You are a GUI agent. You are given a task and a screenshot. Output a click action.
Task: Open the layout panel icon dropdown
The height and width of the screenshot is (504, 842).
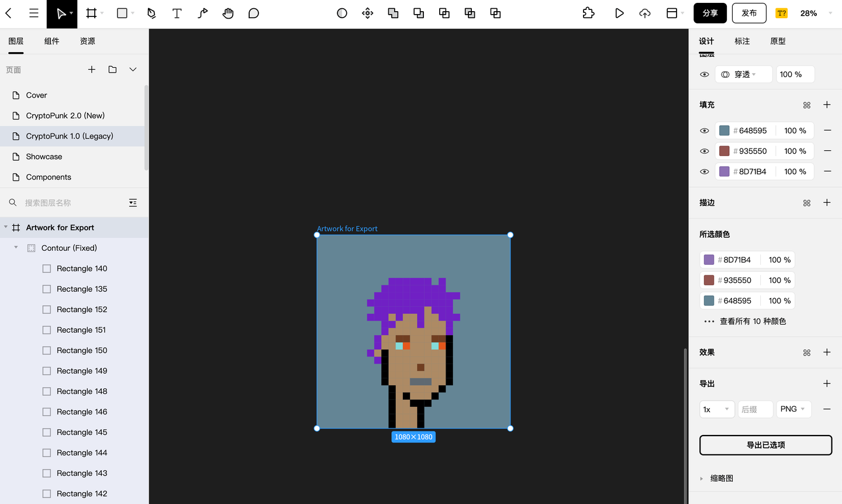pyautogui.click(x=675, y=13)
